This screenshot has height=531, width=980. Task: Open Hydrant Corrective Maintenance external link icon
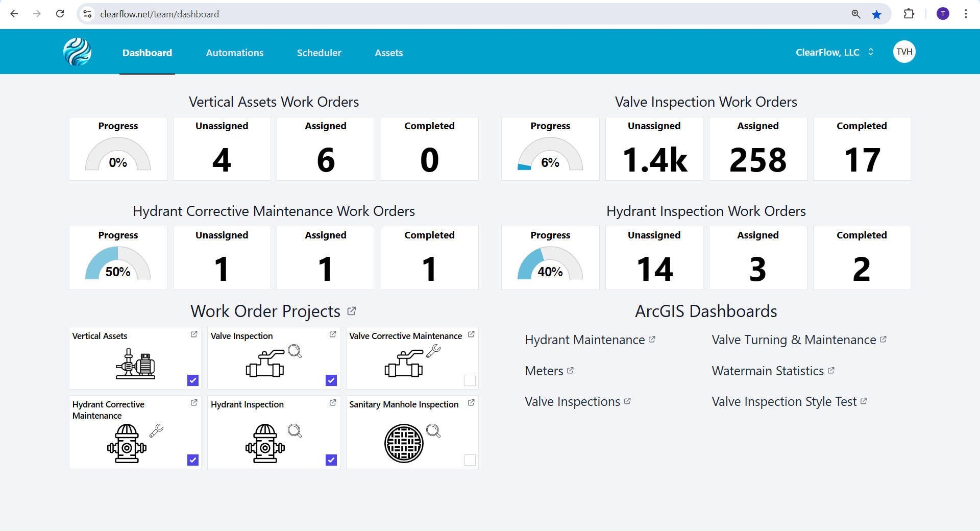(x=194, y=402)
